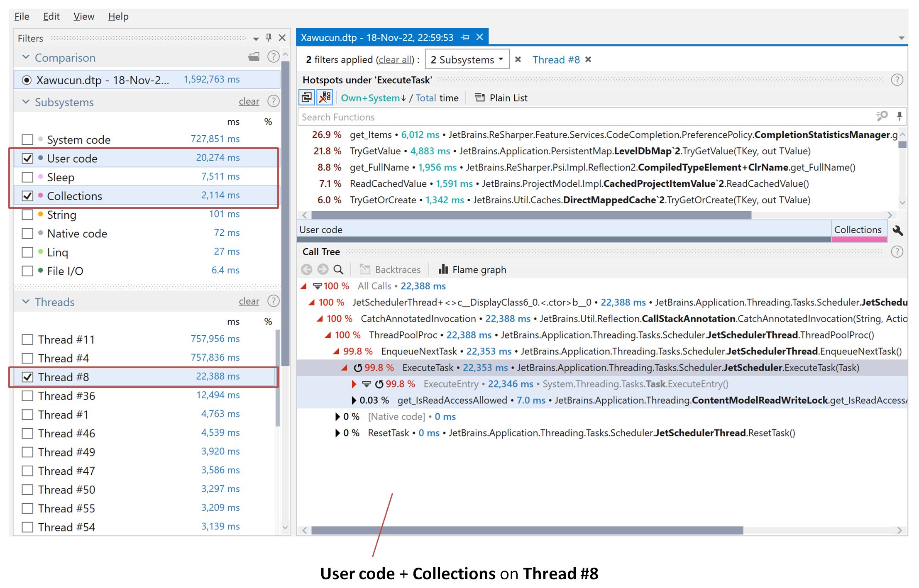The width and height of the screenshot is (919, 588).
Task: Open the 2 Subsystems dropdown
Action: click(x=467, y=59)
